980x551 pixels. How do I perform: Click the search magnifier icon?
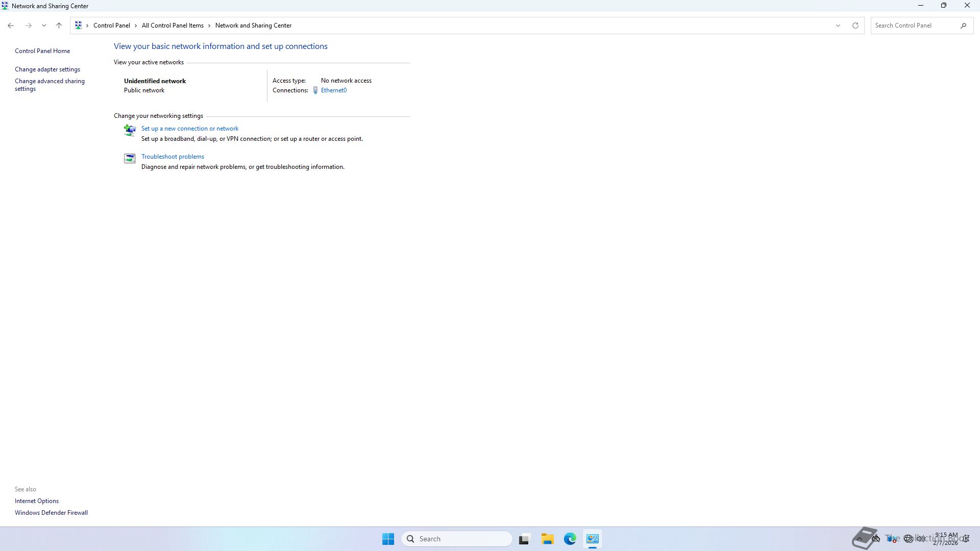[963, 26]
